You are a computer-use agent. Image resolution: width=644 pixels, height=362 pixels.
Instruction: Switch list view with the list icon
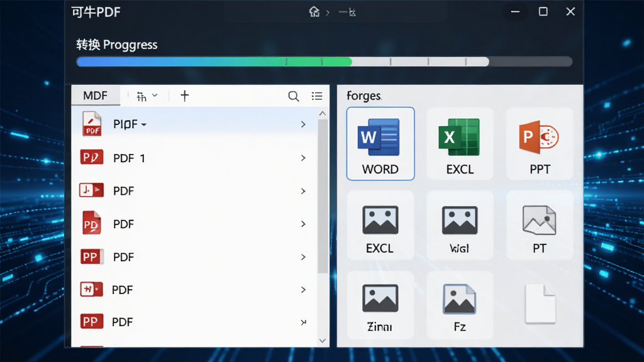click(317, 96)
